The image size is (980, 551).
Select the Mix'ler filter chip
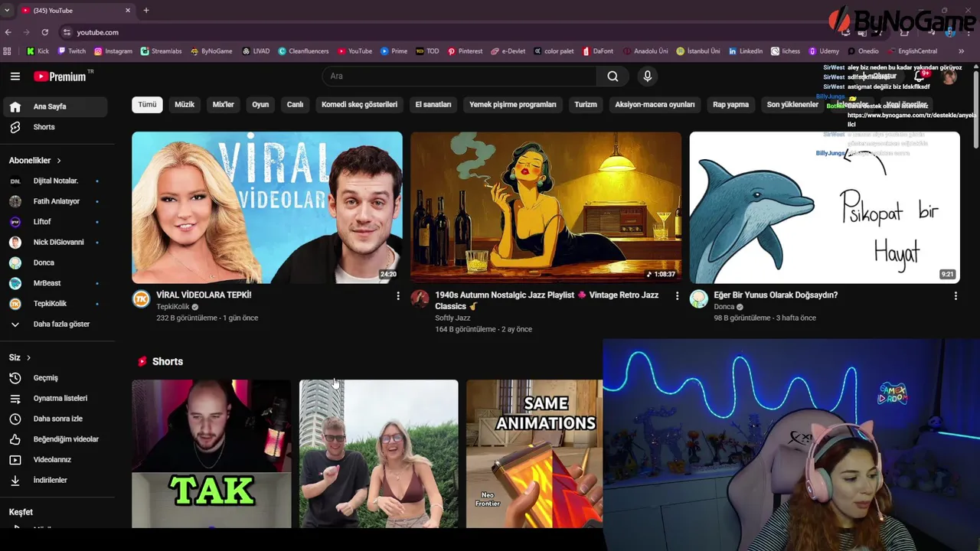(x=223, y=105)
